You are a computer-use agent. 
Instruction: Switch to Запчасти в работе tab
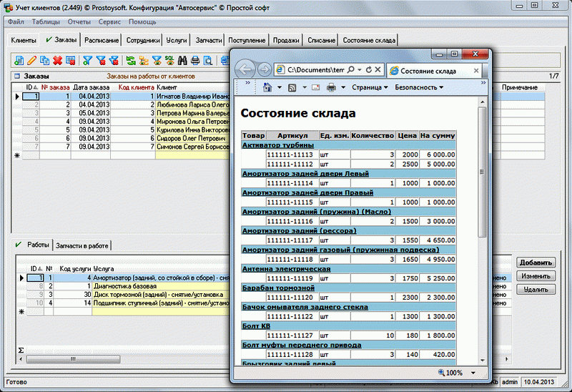coord(82,245)
